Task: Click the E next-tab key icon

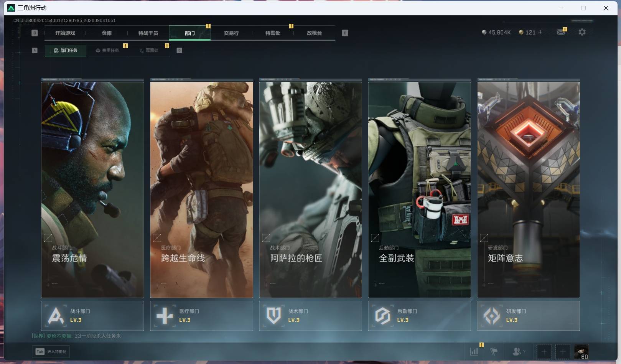Action: [345, 33]
